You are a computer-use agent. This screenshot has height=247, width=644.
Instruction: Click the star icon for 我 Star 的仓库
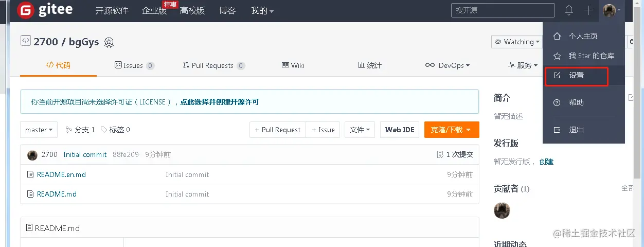(557, 56)
